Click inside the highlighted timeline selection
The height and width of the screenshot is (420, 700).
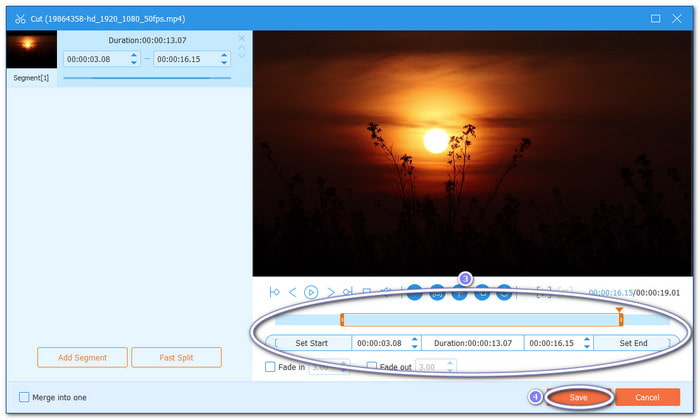coord(481,320)
